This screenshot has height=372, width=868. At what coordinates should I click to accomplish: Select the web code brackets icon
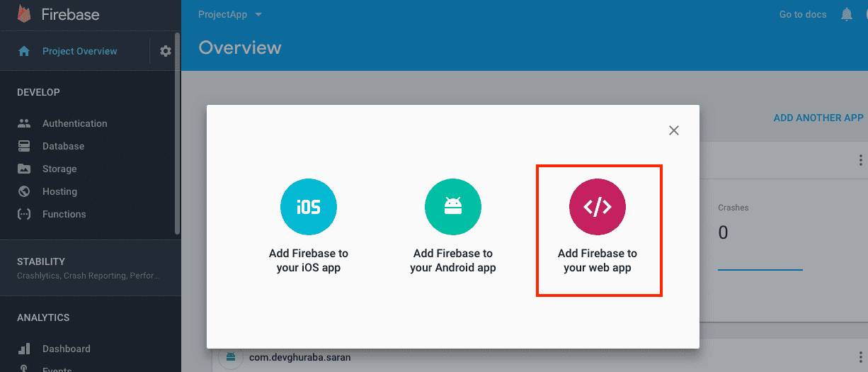[598, 207]
